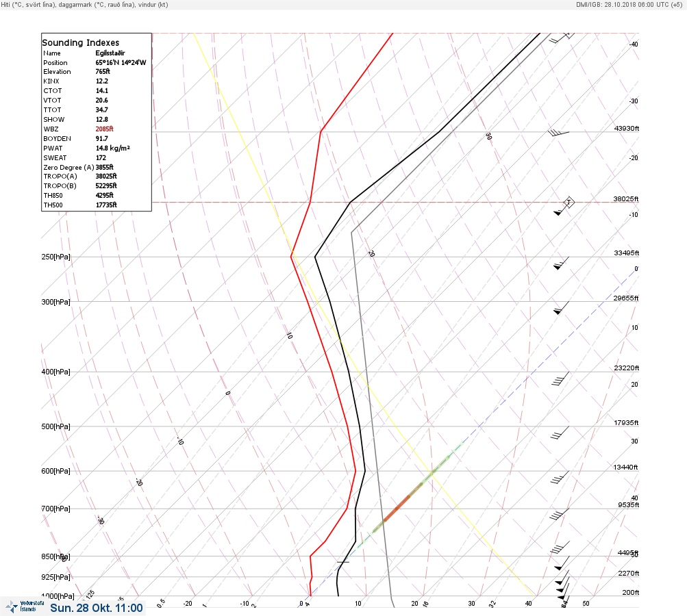
Task: Click the 23220ft height label
Action: coord(627,368)
